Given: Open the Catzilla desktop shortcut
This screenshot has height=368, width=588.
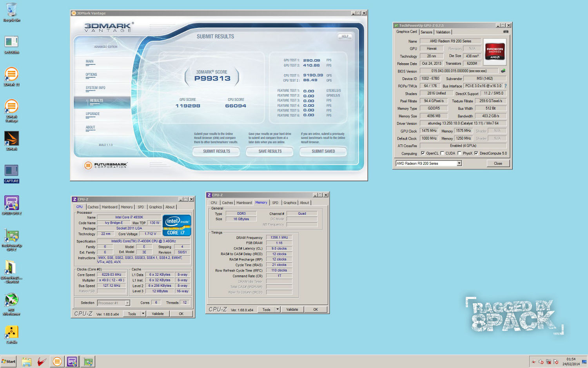Looking at the screenshot, I should (11, 335).
